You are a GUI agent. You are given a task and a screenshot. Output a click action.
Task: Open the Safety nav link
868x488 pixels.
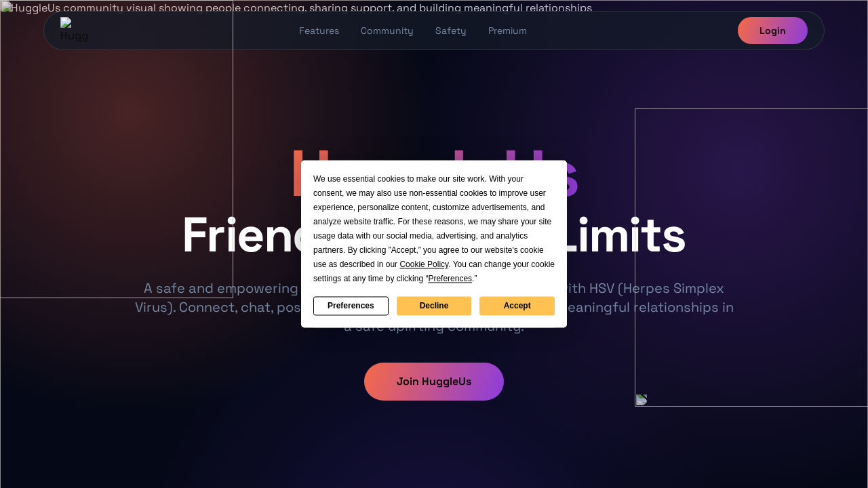450,30
